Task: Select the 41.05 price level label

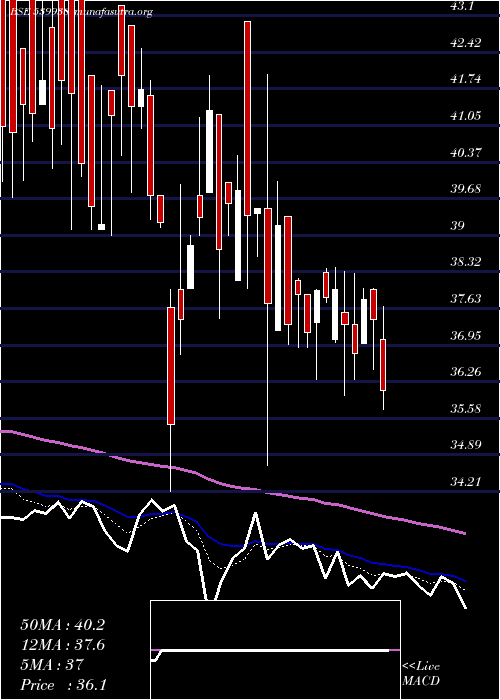Action: (x=466, y=116)
